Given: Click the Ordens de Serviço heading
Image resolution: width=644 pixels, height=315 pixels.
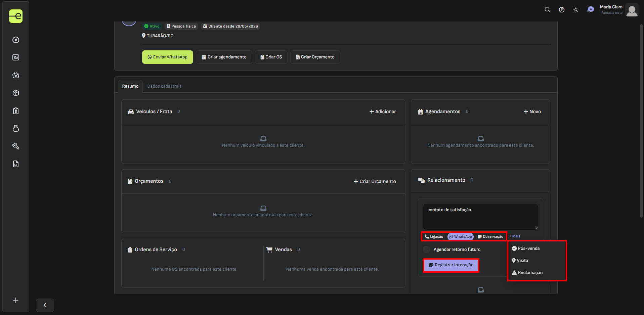Looking at the screenshot, I should click(156, 250).
